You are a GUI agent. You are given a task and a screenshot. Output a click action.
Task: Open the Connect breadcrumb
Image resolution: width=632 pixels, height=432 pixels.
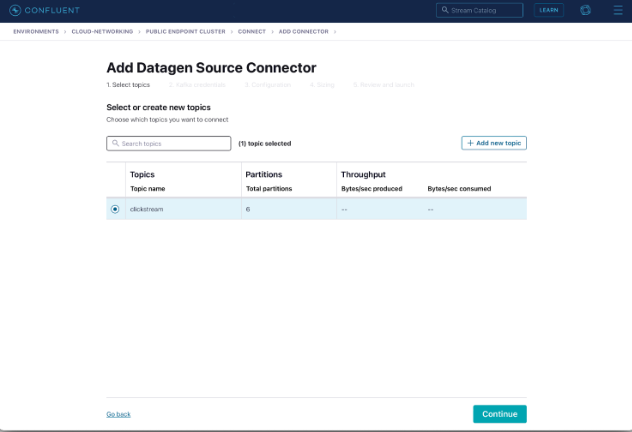(x=252, y=31)
